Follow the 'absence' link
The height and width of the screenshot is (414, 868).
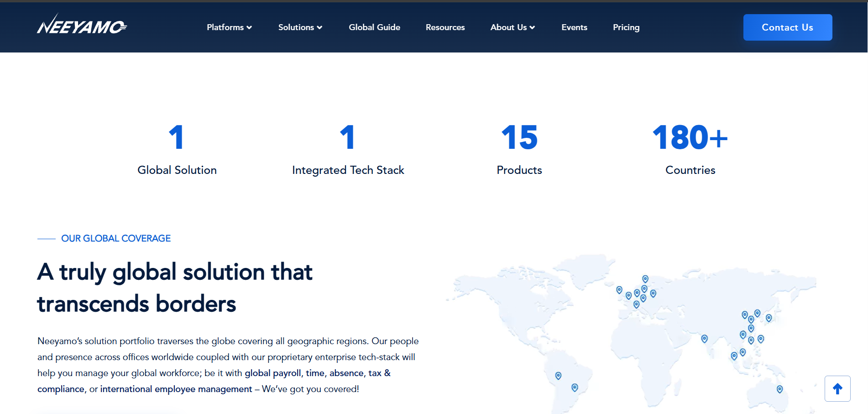(347, 373)
